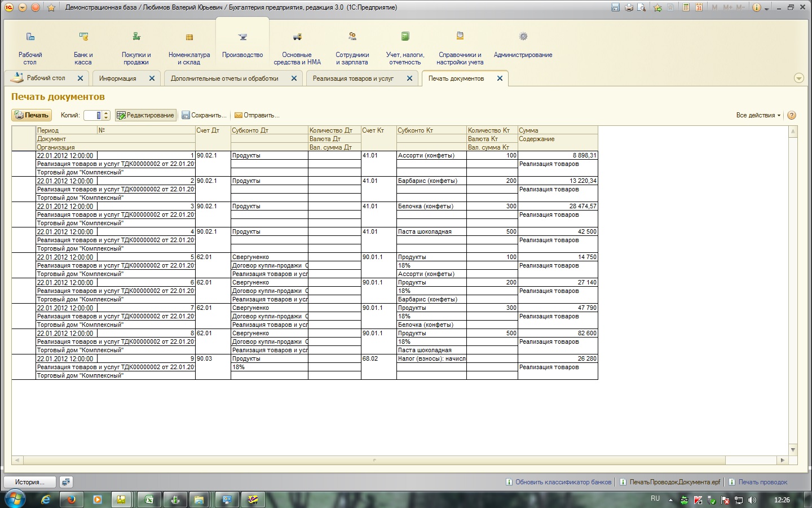Image resolution: width=812 pixels, height=508 pixels.
Task: Click the Kaspersky icon in the system tray
Action: 698,500
